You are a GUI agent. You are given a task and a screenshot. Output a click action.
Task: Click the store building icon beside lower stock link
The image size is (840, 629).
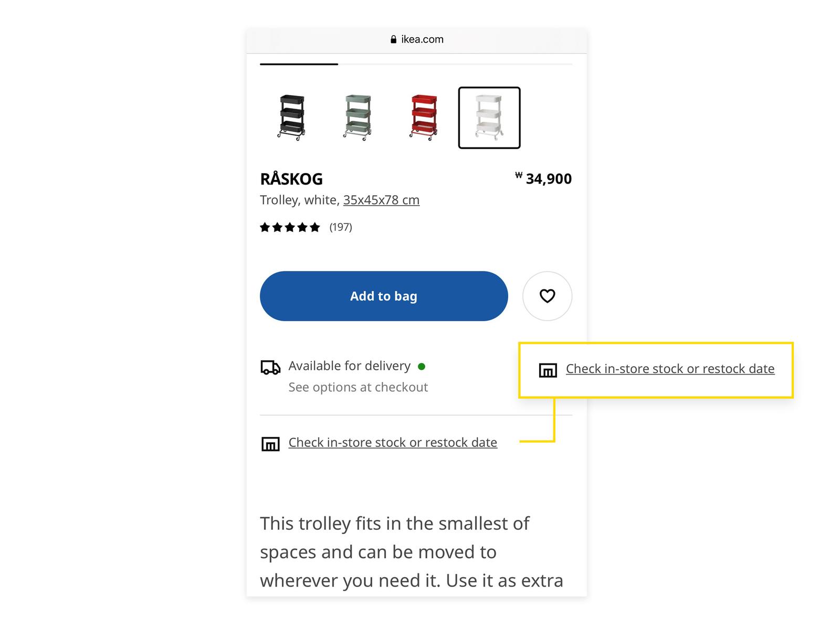tap(270, 443)
